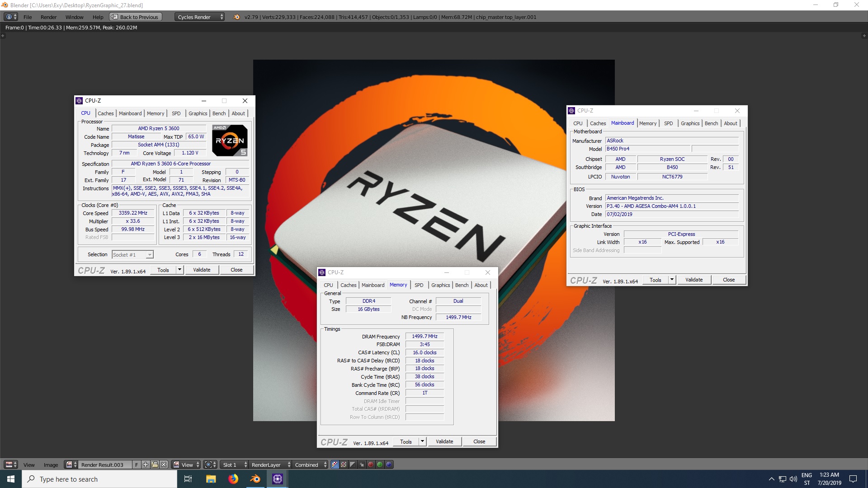Select the Color channel display icon
The image size is (868, 488).
point(344,465)
